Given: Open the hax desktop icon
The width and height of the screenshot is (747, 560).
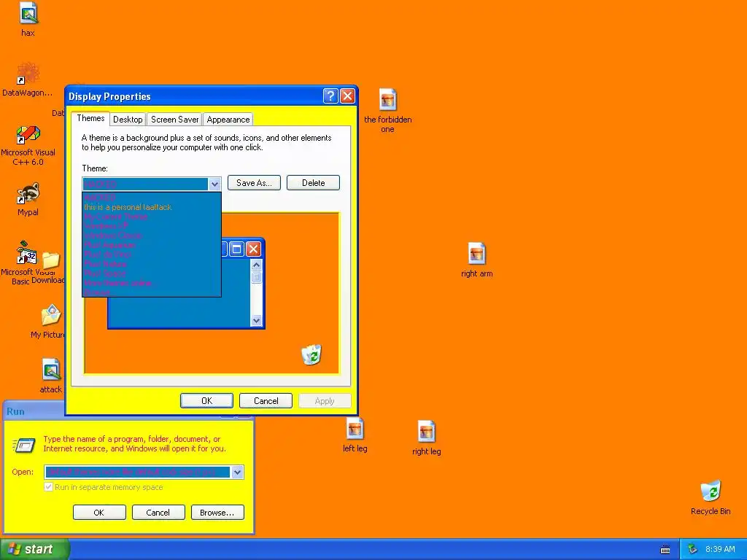Looking at the screenshot, I should point(28,13).
